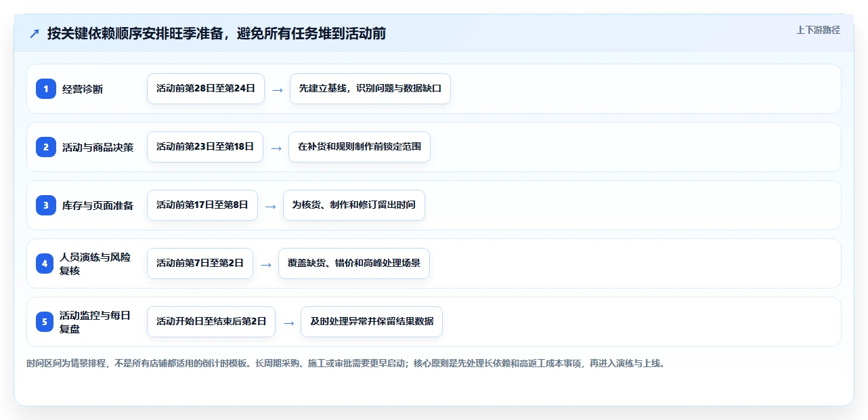Select step number 5 badge
This screenshot has width=868, height=420.
point(45,322)
